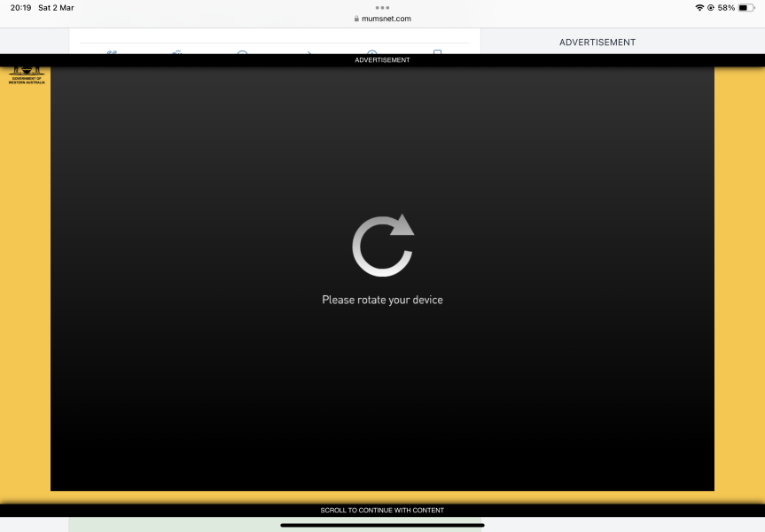Tap the Wi-Fi indicator in status bar

pyautogui.click(x=701, y=7)
